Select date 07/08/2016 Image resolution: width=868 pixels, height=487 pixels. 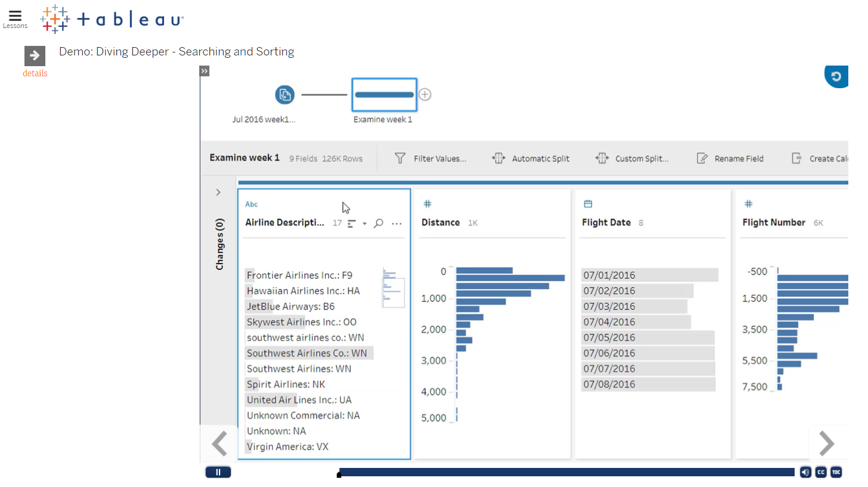tap(648, 384)
